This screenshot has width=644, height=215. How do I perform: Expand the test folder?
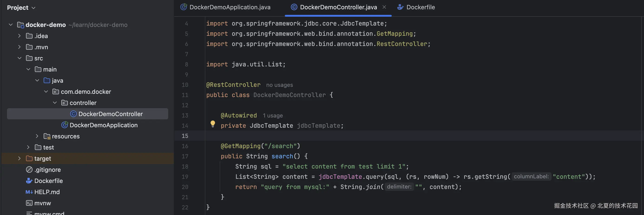coord(28,147)
